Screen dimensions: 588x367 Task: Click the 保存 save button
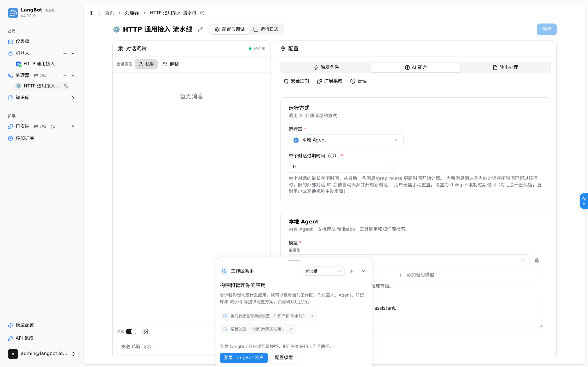(x=546, y=29)
